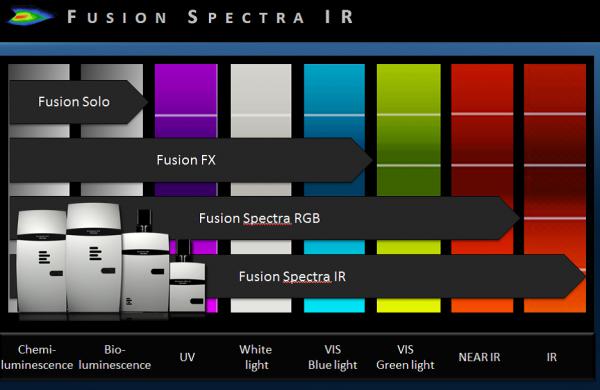The height and width of the screenshot is (390, 600).
Task: Select the Fusion Solo arrow banner
Action: (x=78, y=102)
